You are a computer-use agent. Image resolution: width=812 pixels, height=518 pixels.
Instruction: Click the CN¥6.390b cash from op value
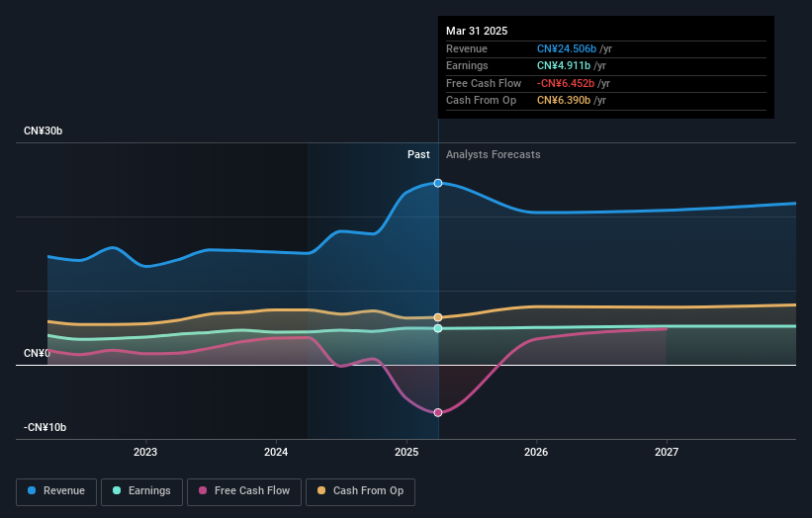(x=564, y=101)
